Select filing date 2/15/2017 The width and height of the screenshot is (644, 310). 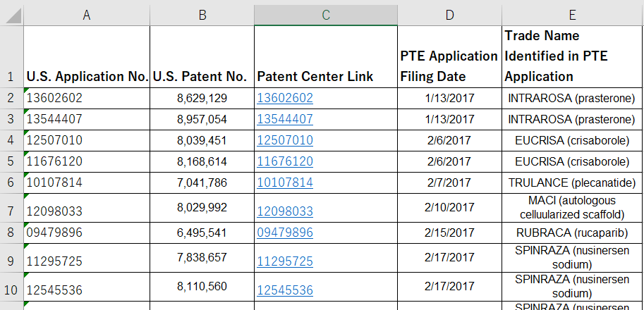coord(450,233)
